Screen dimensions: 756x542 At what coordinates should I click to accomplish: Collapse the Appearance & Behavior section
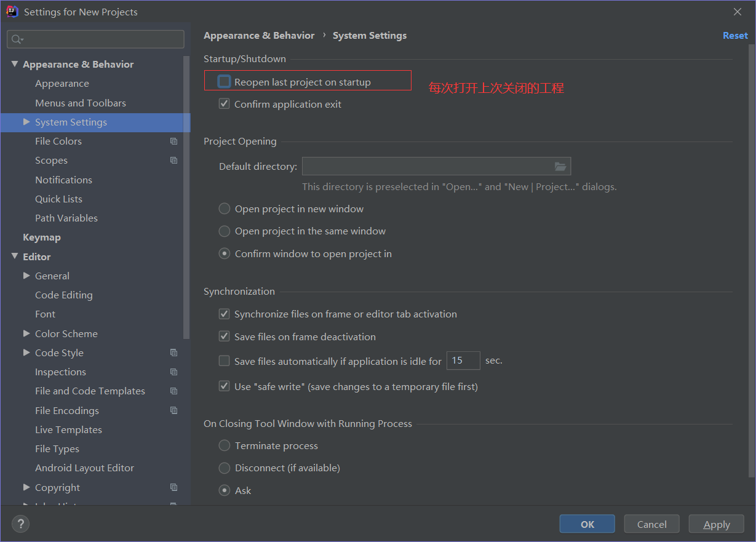pos(14,63)
